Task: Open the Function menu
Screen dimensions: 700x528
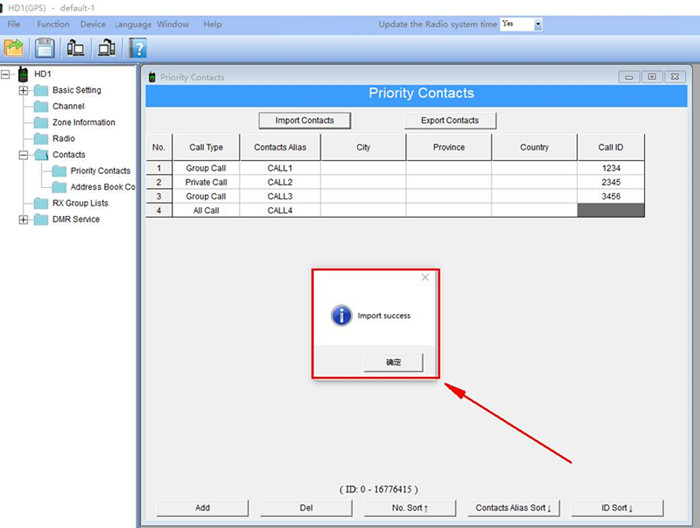Action: [53, 24]
